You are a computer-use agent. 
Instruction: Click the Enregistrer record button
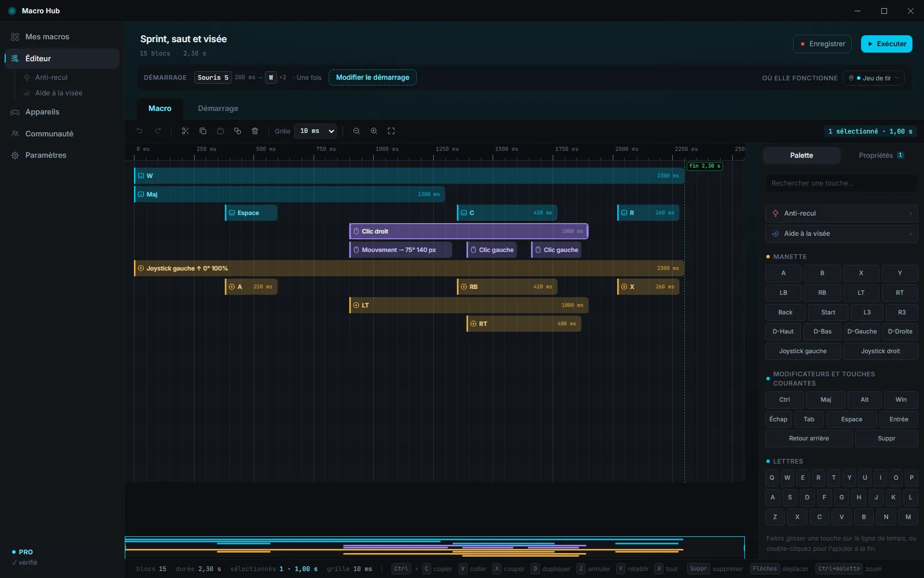822,44
